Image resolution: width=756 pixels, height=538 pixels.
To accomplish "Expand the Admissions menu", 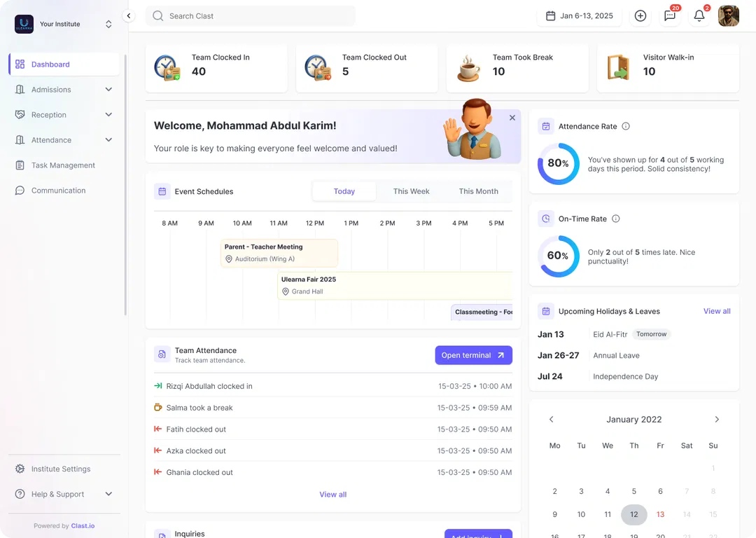I will [108, 90].
